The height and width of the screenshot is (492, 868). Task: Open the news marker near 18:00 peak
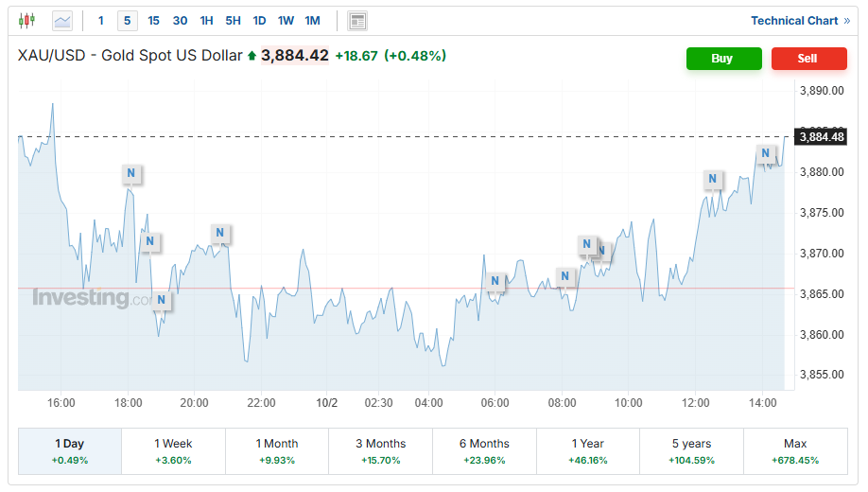coord(131,174)
